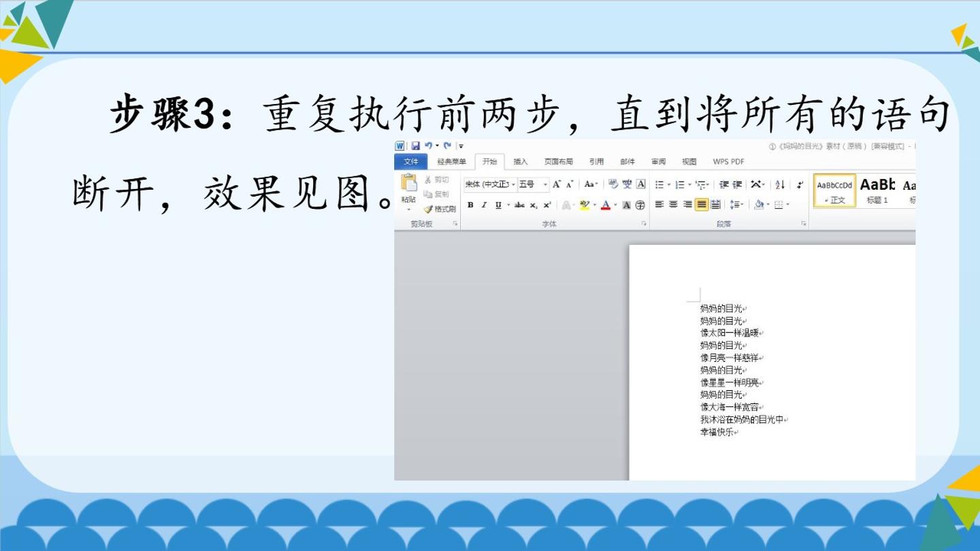The width and height of the screenshot is (980, 551).
Task: Select the 标题 1 style thumbnail
Action: pyautogui.click(x=877, y=190)
